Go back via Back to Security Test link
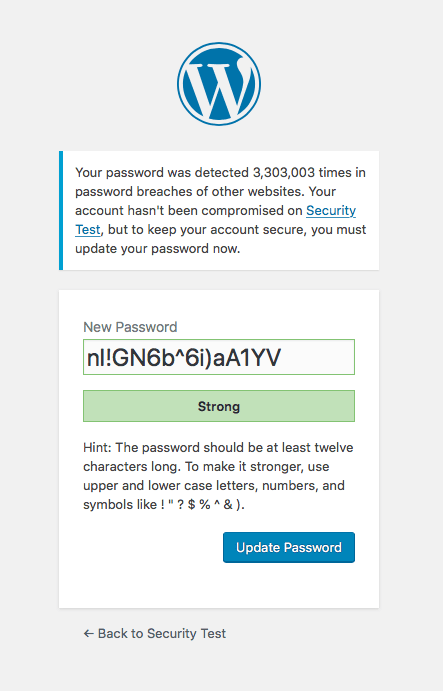The image size is (443, 691). [x=155, y=634]
